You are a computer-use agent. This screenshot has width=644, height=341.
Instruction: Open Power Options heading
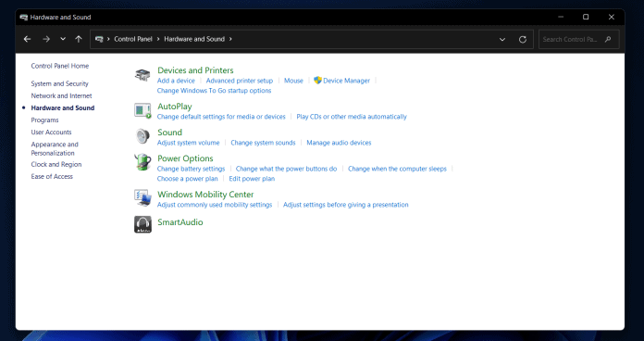click(185, 158)
